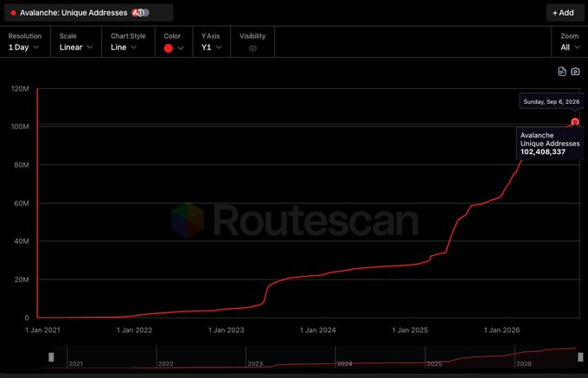Open the Zoom All dropdown
This screenshot has width=588, height=378.
pyautogui.click(x=570, y=42)
